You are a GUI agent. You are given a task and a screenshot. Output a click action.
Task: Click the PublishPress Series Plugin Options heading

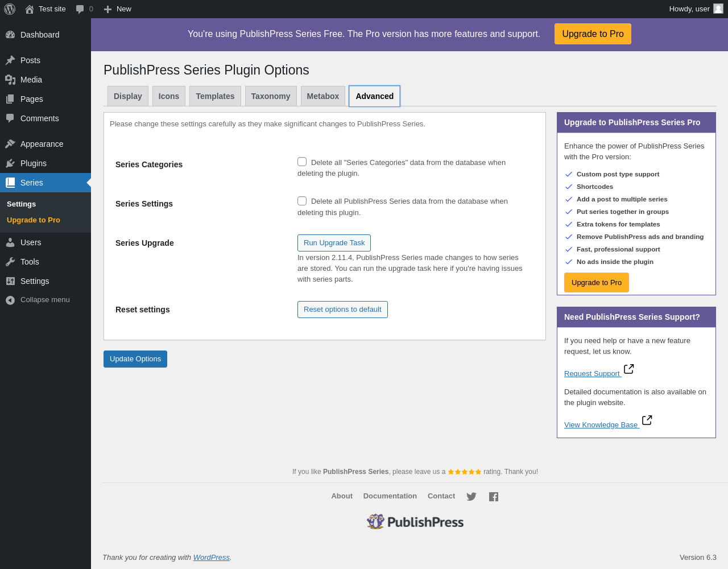point(206,70)
